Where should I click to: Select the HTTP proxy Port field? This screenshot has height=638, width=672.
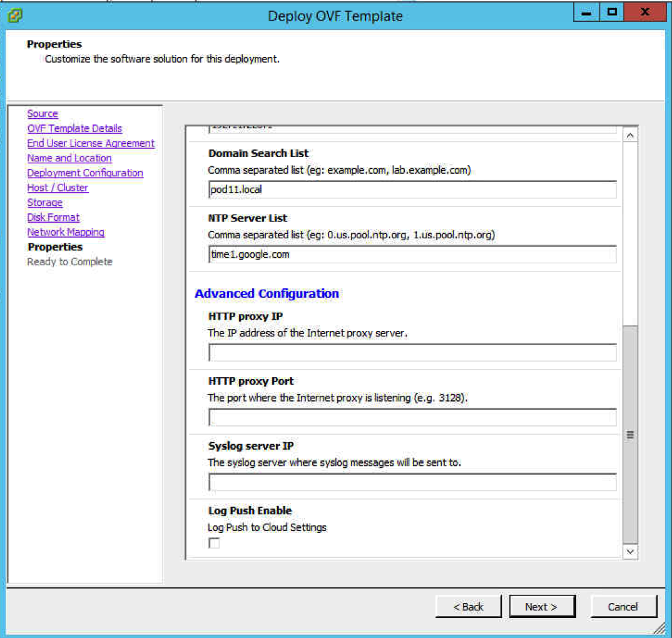tap(412, 417)
